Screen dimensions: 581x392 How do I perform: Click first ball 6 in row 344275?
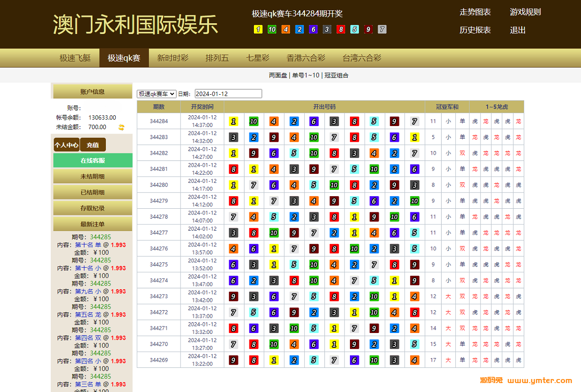click(233, 265)
